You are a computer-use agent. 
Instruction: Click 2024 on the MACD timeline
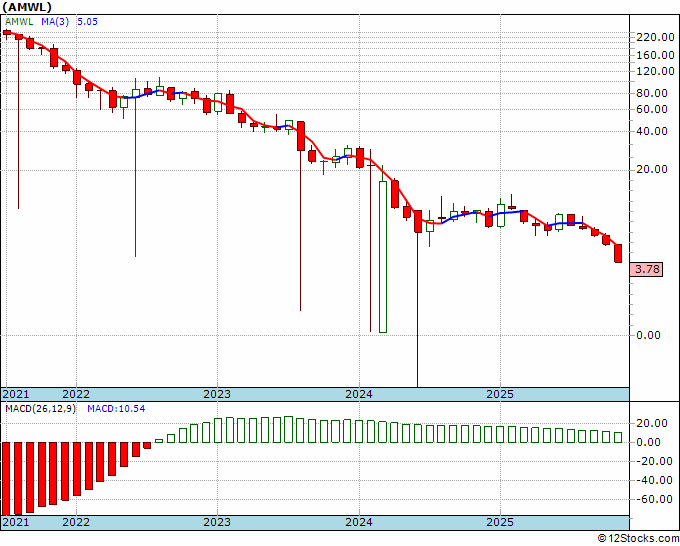click(x=359, y=522)
